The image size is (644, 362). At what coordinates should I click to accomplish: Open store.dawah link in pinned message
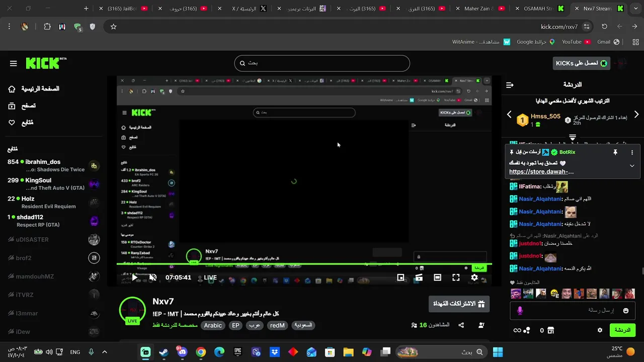[541, 172]
